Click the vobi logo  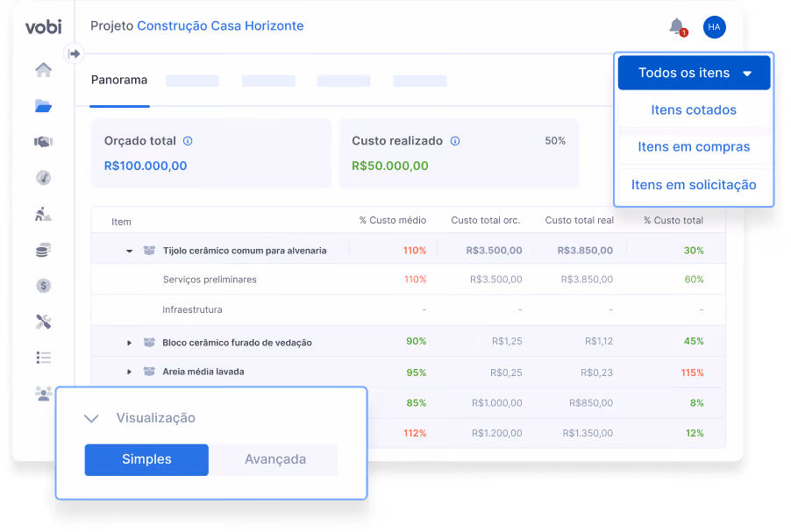click(x=43, y=26)
